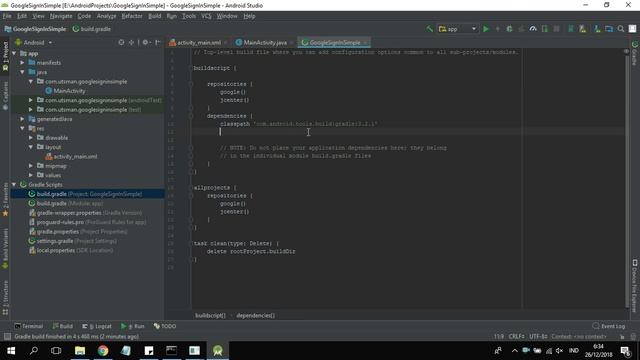Expand the drawable folder

click(31, 138)
